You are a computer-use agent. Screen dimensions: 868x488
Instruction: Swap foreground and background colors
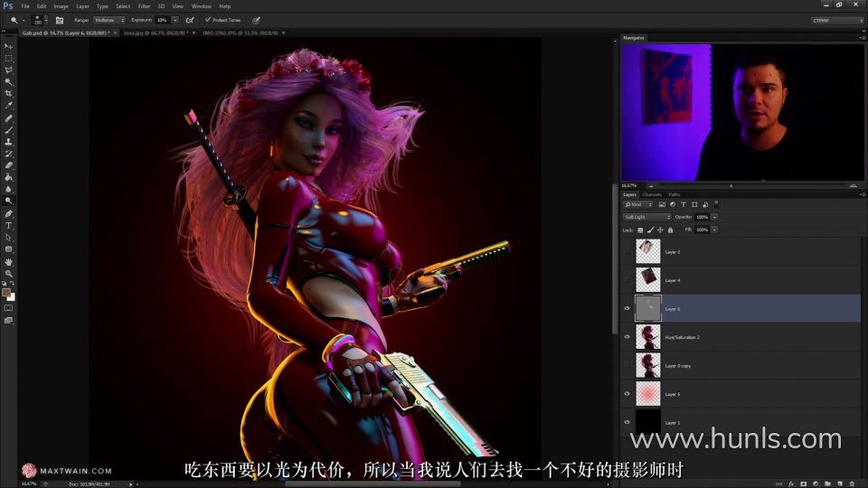click(12, 283)
